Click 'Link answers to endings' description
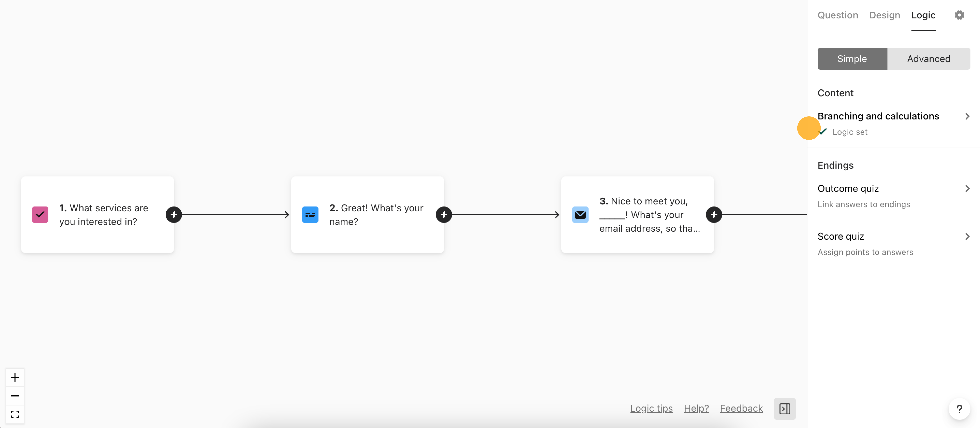Image resolution: width=980 pixels, height=428 pixels. 864,204
